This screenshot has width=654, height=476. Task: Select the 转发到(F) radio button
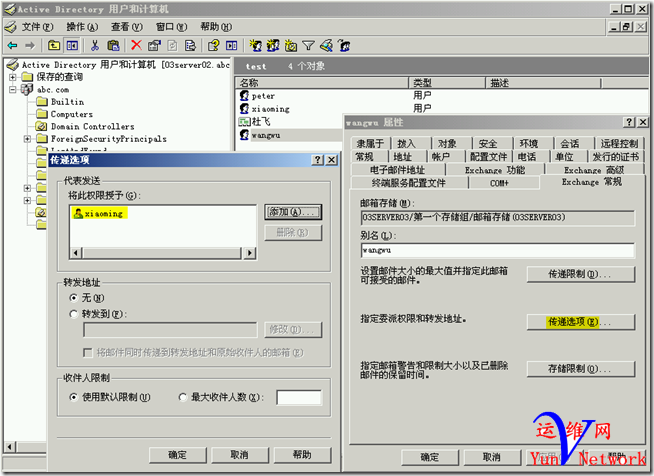click(74, 314)
